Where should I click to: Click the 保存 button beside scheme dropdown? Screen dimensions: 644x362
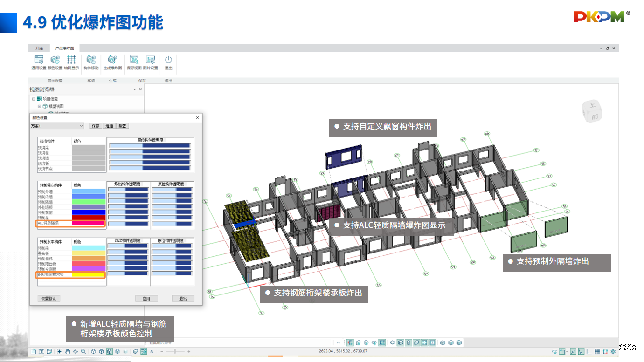click(x=96, y=126)
